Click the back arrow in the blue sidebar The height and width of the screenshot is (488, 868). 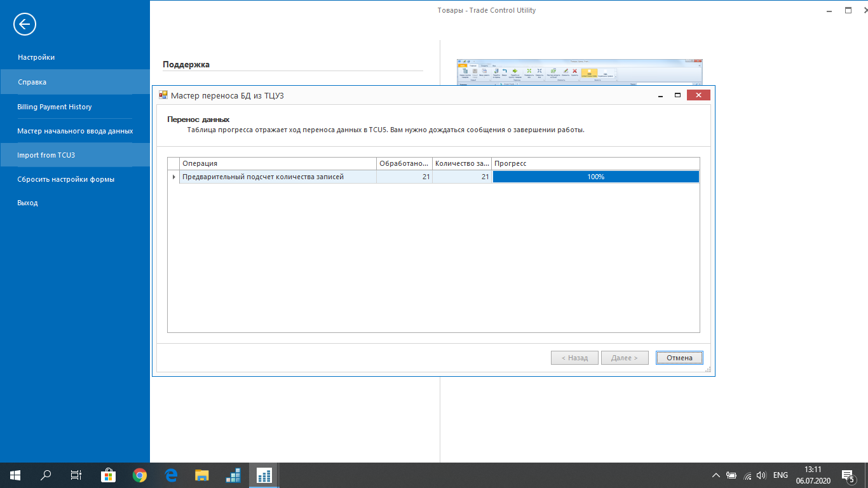[25, 25]
